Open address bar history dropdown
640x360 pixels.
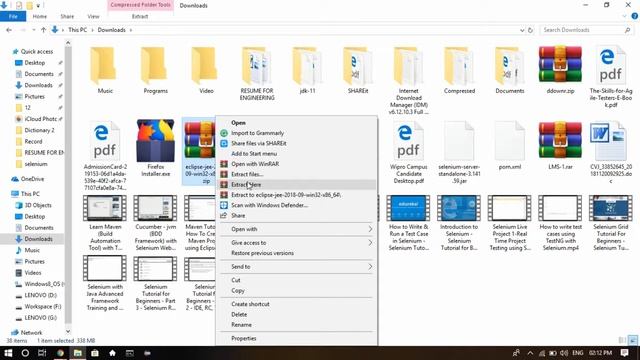tap(522, 30)
